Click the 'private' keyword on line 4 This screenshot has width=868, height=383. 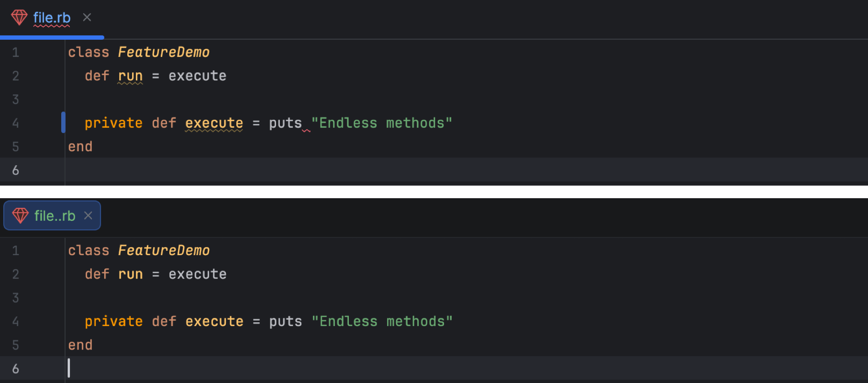click(x=113, y=123)
